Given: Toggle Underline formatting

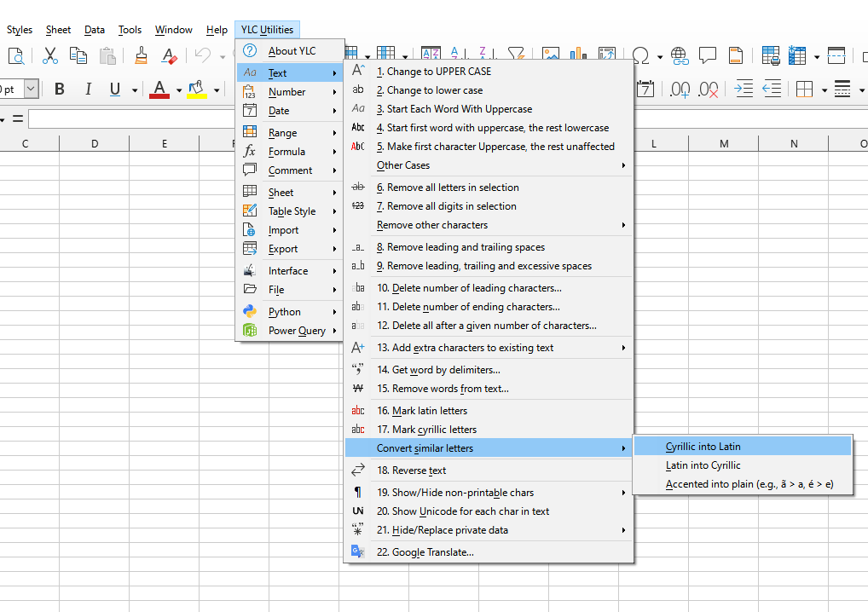Looking at the screenshot, I should 112,89.
